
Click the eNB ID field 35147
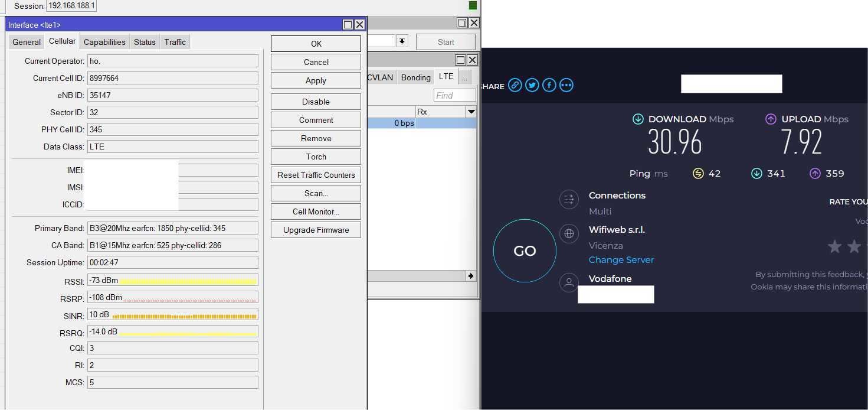173,95
